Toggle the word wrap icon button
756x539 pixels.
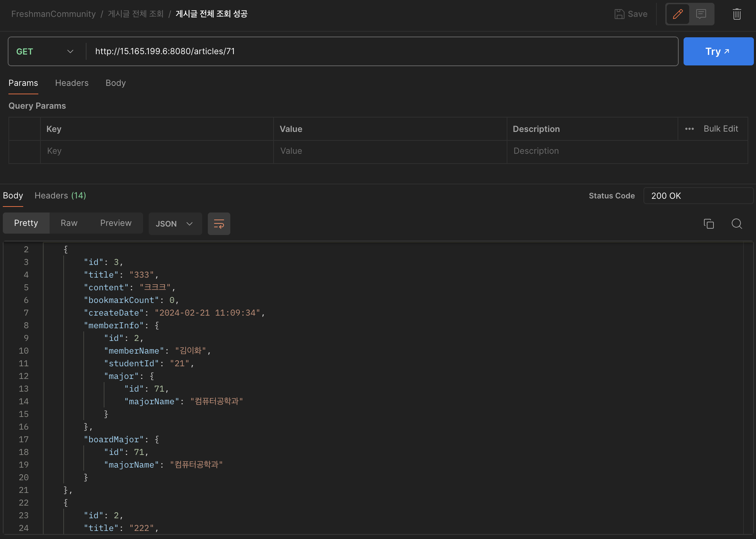coord(219,224)
